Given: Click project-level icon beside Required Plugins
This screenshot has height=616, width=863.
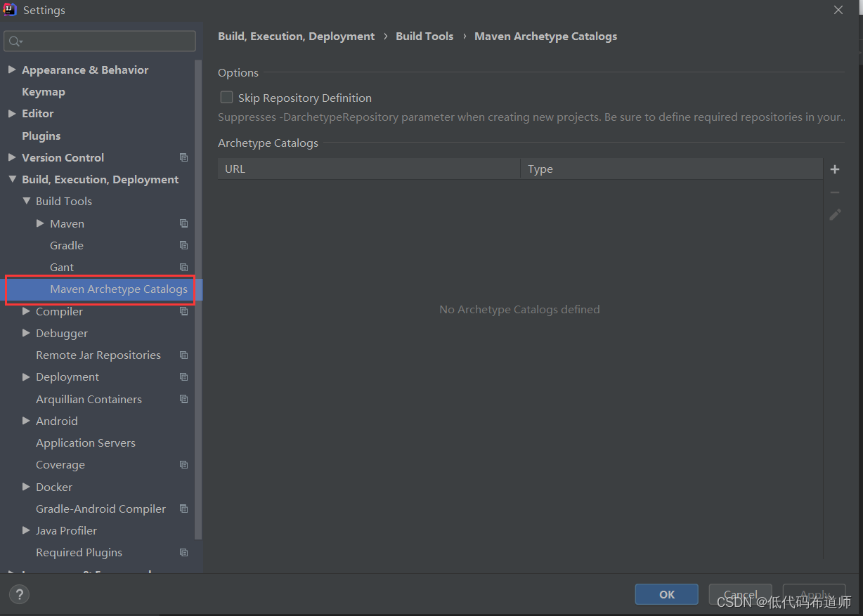Looking at the screenshot, I should (183, 552).
